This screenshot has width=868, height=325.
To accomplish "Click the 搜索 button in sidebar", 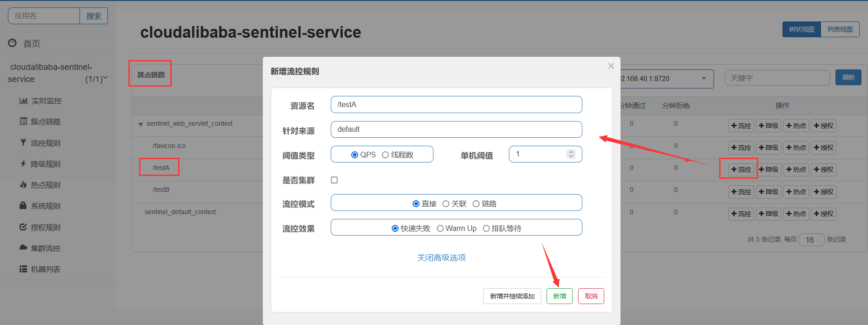I will [x=93, y=16].
